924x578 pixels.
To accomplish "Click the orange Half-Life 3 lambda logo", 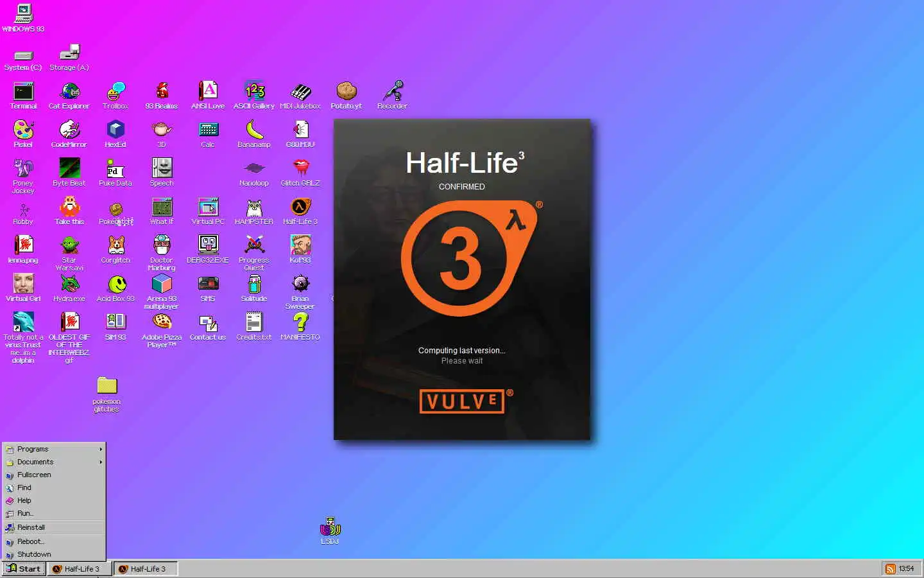I will tap(472, 258).
